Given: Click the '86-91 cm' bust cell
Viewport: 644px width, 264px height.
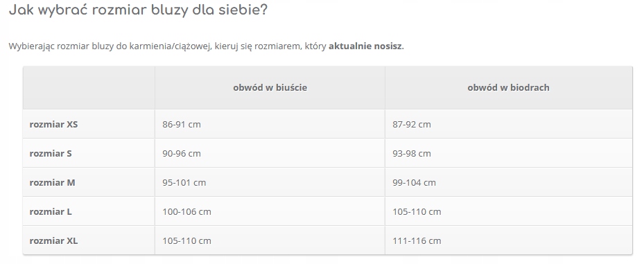Looking at the screenshot, I should point(270,124).
